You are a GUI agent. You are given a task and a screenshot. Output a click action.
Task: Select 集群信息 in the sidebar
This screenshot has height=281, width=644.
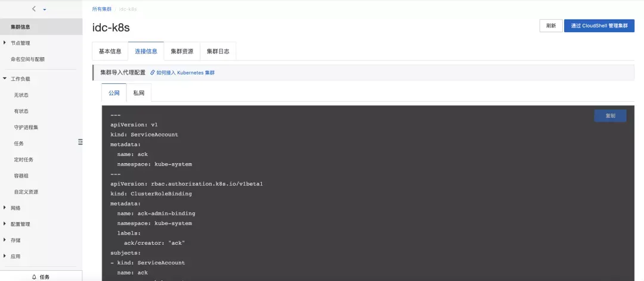(x=41, y=27)
